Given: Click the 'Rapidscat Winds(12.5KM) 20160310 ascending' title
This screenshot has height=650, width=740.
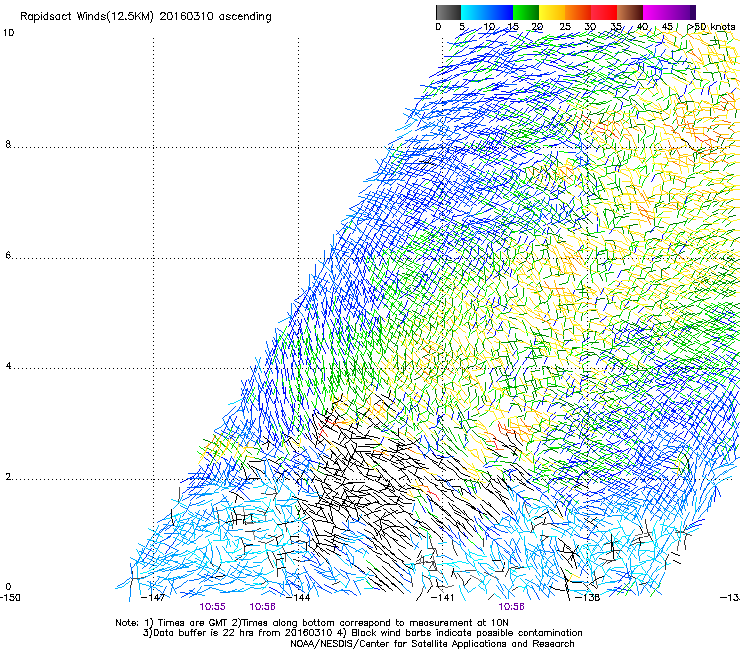Looking at the screenshot, I should (146, 17).
